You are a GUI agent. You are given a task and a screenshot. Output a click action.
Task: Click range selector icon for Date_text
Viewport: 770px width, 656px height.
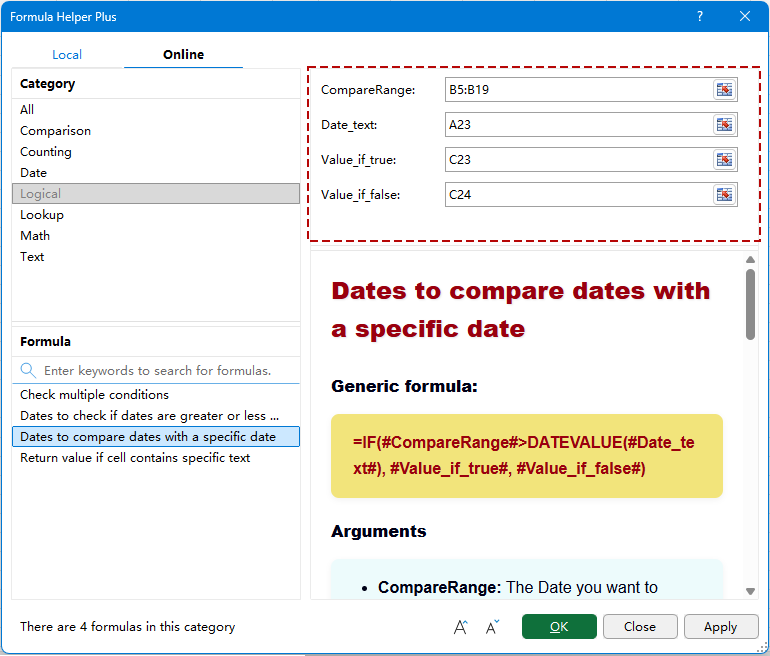pyautogui.click(x=724, y=125)
